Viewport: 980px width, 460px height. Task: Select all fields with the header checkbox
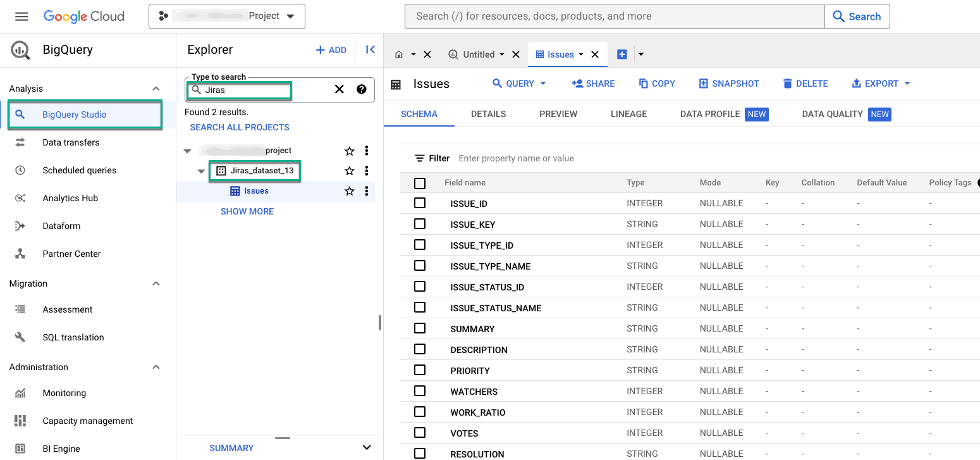[x=420, y=183]
